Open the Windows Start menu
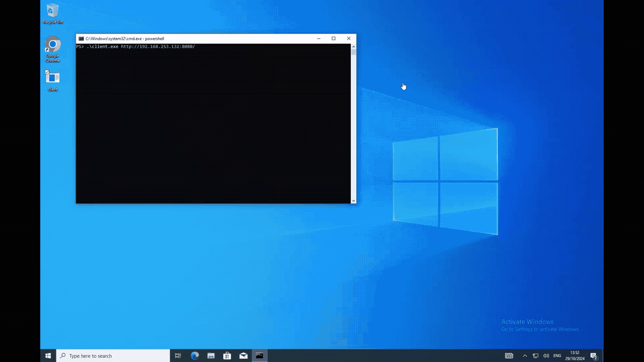 48,355
